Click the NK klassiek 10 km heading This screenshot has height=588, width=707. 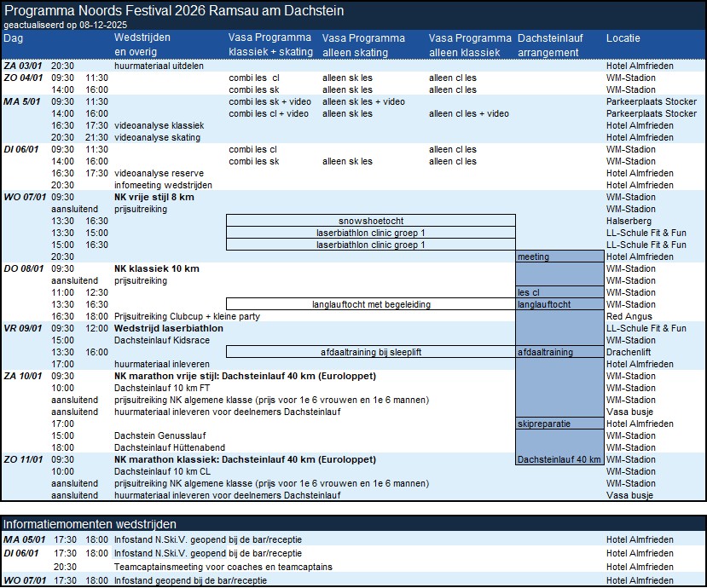click(156, 268)
